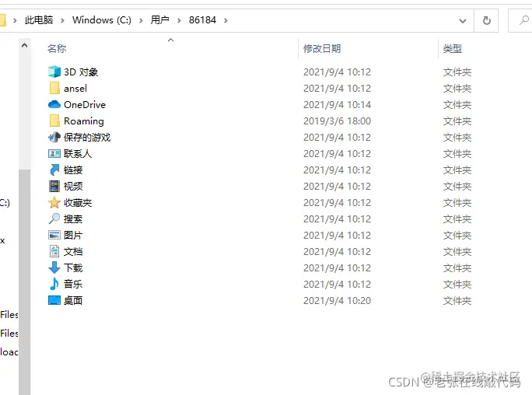Expand chevron after 用户 in path
532x395 pixels.
[x=179, y=20]
